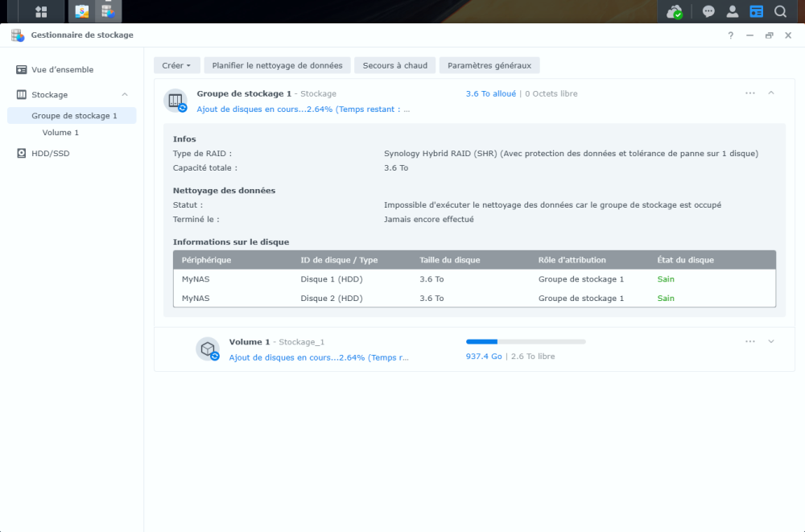Open the Créer dropdown menu
The width and height of the screenshot is (805, 532).
point(176,66)
